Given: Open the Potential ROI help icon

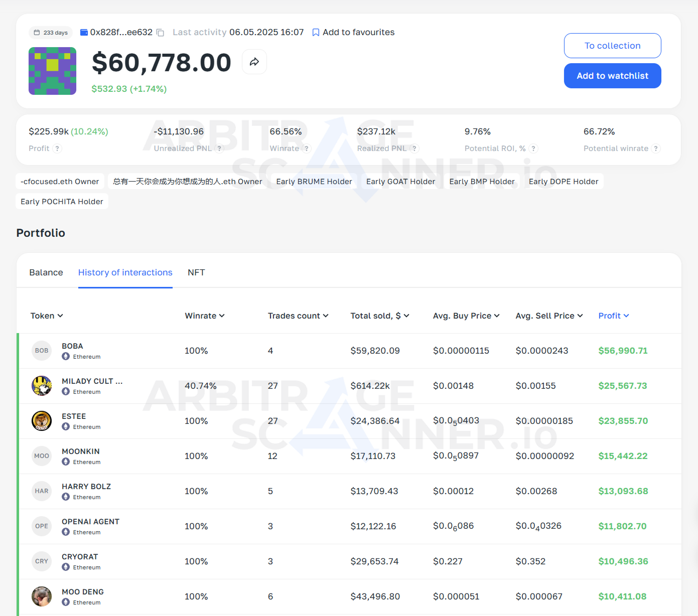Looking at the screenshot, I should [x=534, y=148].
